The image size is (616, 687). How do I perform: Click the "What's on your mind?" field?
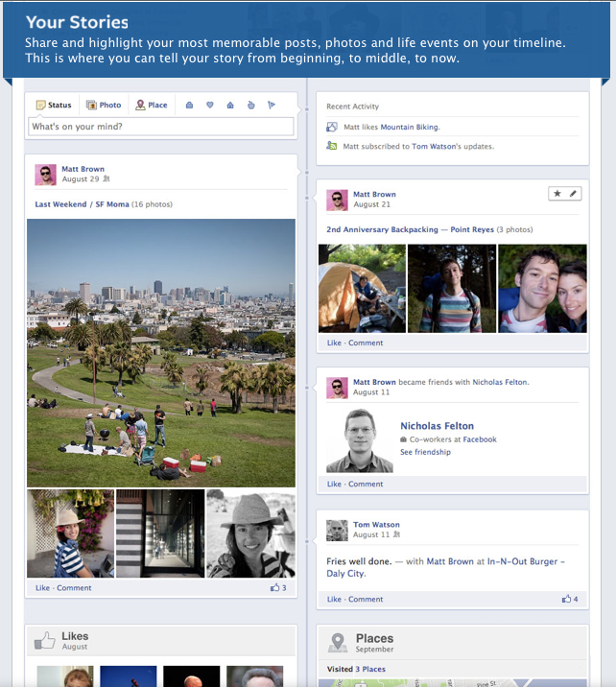click(x=160, y=127)
